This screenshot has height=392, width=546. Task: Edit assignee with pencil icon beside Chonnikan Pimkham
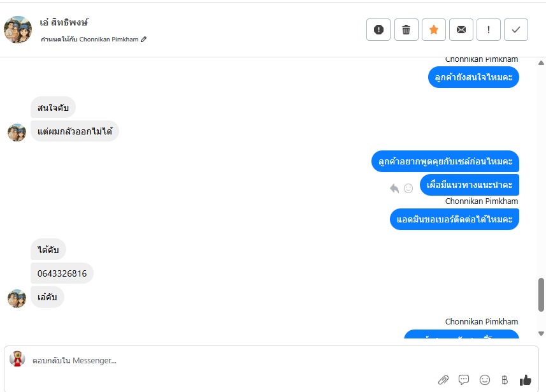point(143,40)
